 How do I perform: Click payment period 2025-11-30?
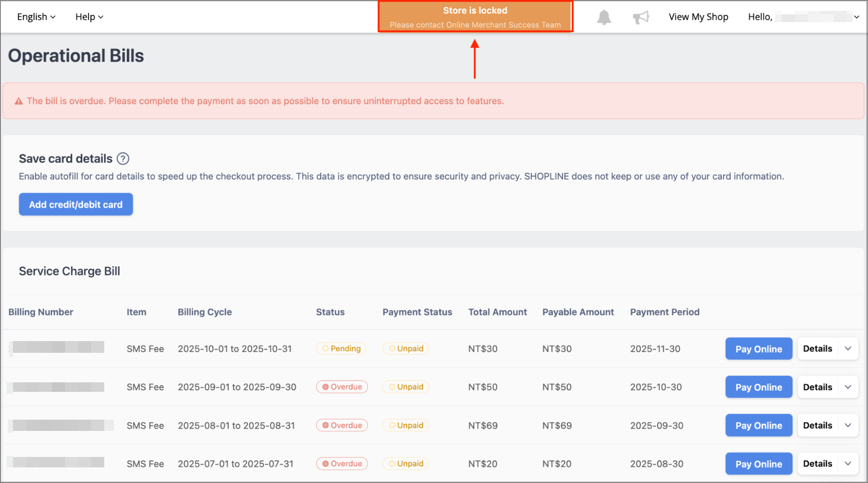[x=655, y=349]
